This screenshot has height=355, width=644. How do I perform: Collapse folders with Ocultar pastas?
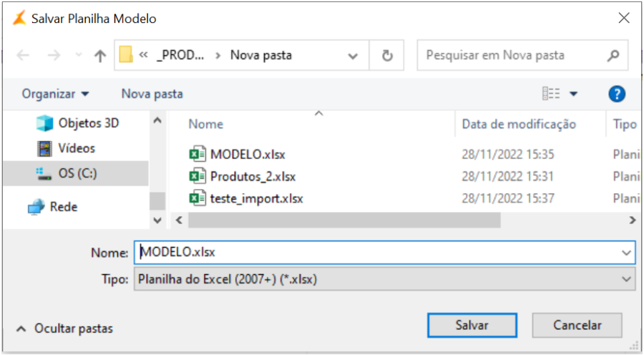coord(64,329)
